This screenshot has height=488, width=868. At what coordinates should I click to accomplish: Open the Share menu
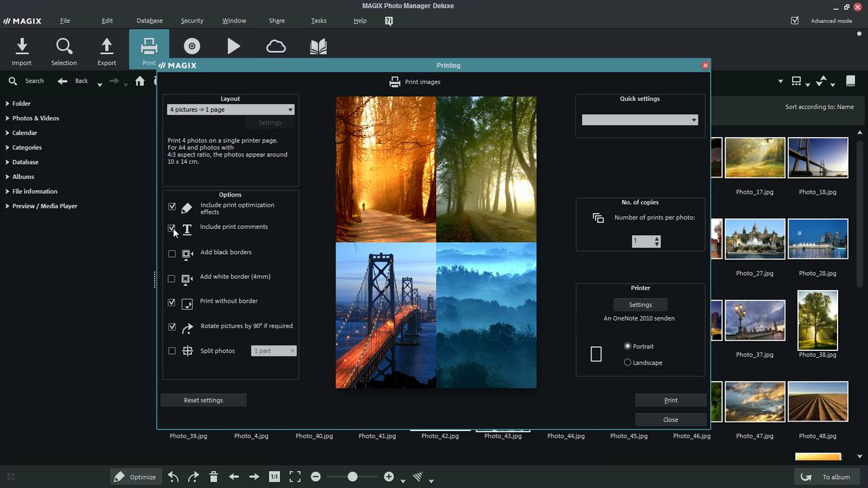point(276,20)
